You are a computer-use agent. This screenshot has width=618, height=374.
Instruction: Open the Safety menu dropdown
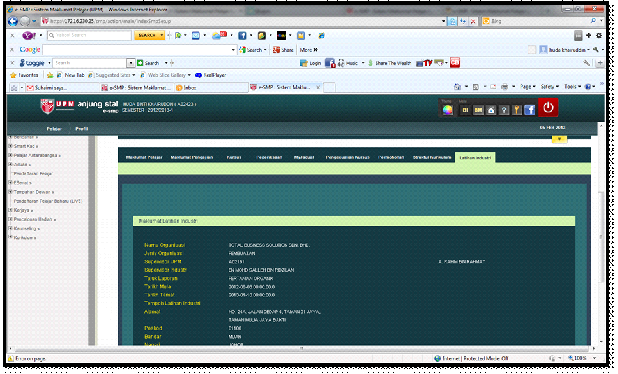tap(549, 86)
